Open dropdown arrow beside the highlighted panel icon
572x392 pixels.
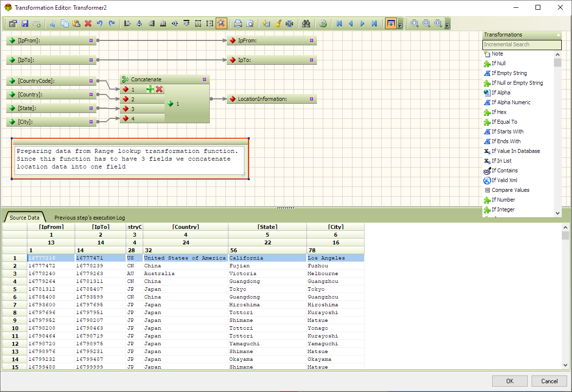click(x=400, y=24)
